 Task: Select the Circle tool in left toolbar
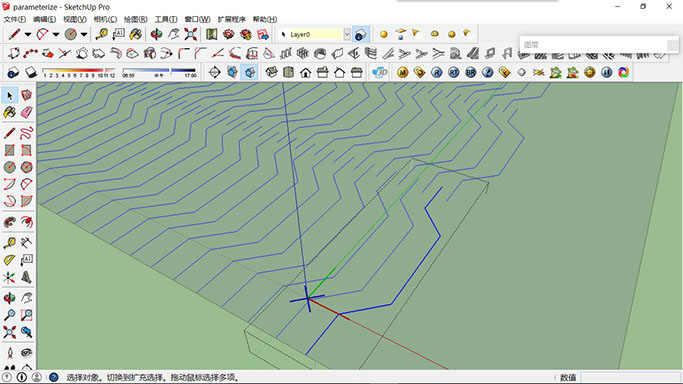click(x=10, y=167)
